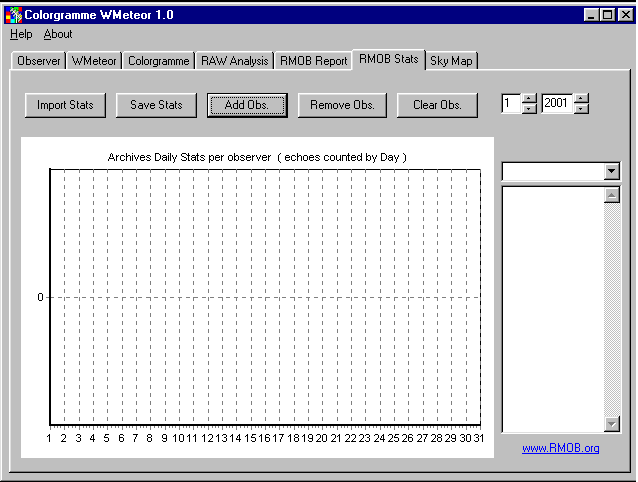The height and width of the screenshot is (482, 638).
Task: Open the About menu
Action: 58,34
